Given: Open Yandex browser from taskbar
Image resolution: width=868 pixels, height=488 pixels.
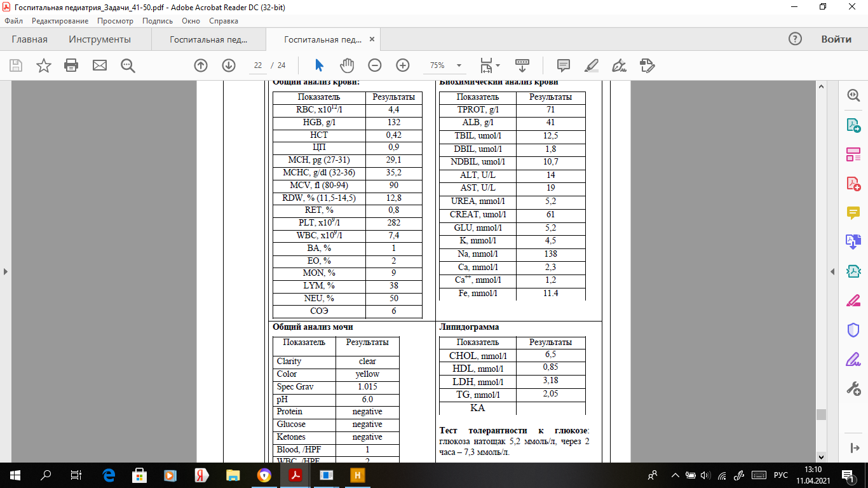Looking at the screenshot, I should click(201, 475).
